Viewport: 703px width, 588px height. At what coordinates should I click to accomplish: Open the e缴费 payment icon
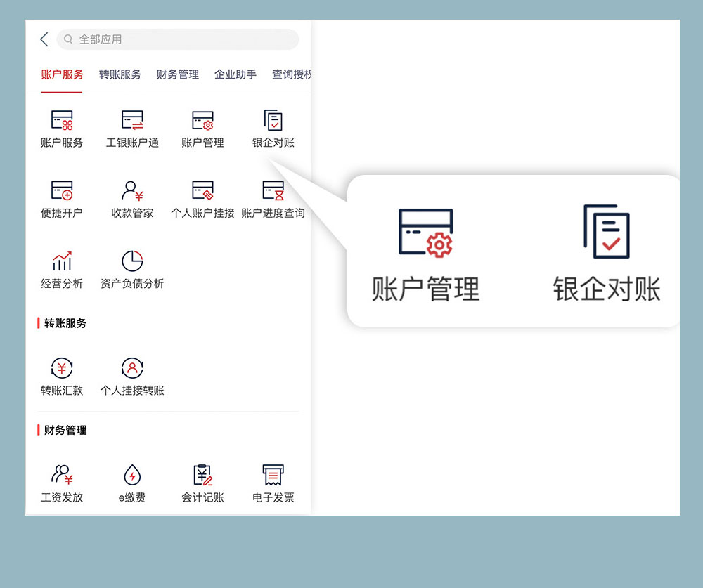[x=132, y=475]
